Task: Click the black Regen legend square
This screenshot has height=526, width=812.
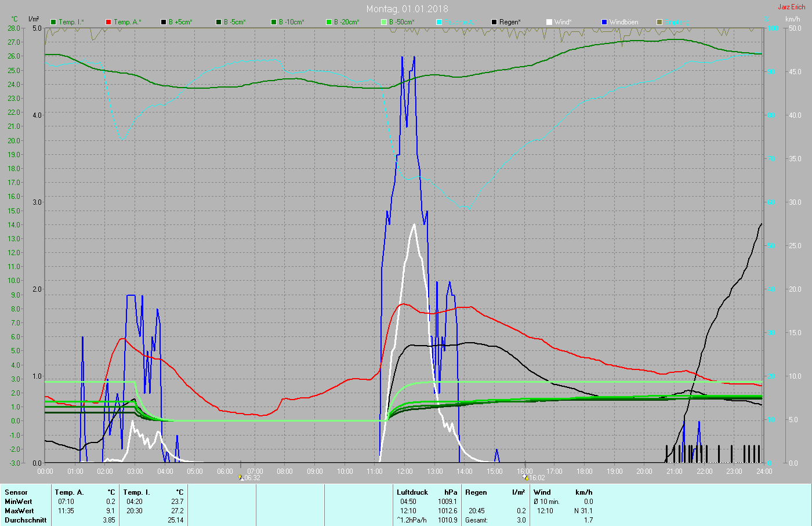Action: tap(494, 22)
